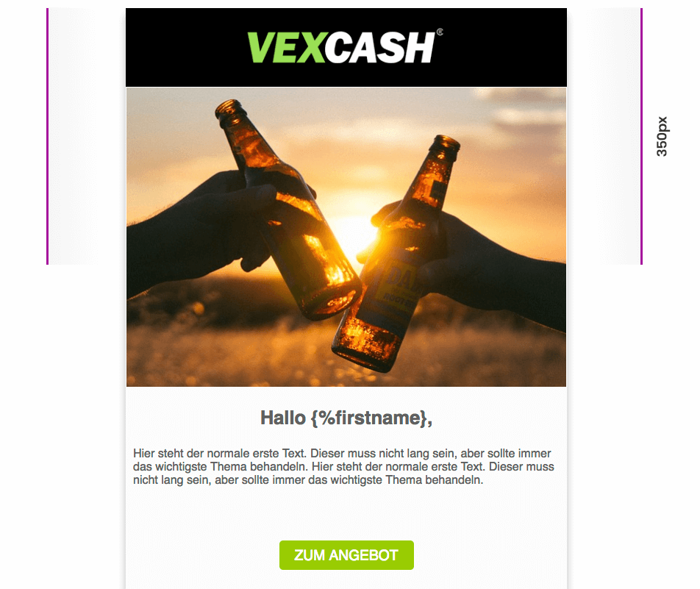
Task: Click the left purple vertical guide line
Action: click(x=47, y=136)
